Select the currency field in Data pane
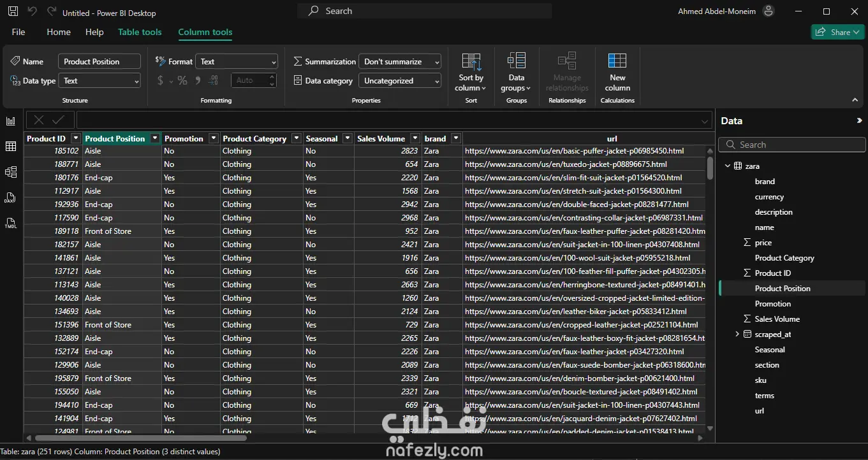This screenshot has width=868, height=460. pyautogui.click(x=769, y=197)
